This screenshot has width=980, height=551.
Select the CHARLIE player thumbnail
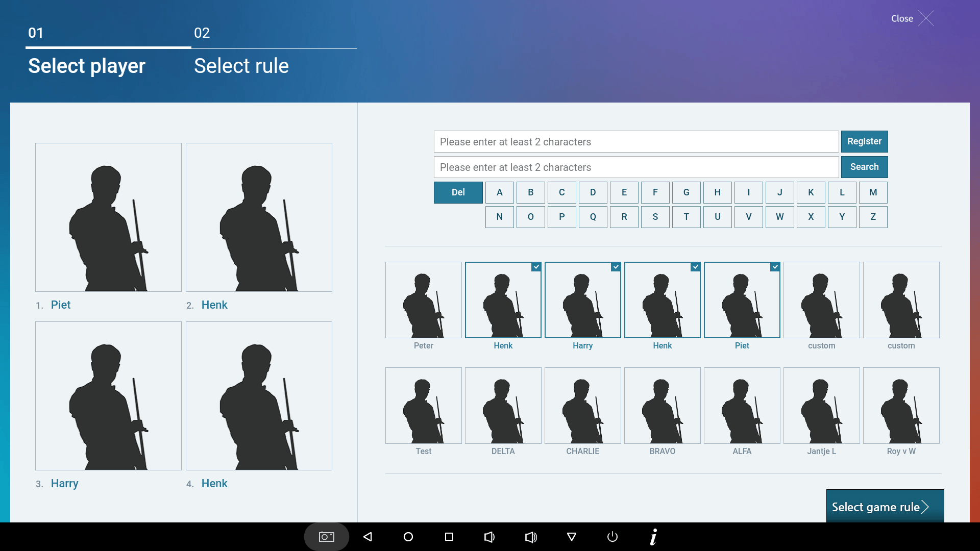(x=582, y=406)
